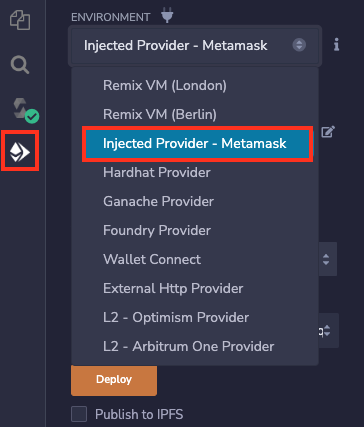Open the Search in files icon
This screenshot has height=427, width=364.
[20, 65]
